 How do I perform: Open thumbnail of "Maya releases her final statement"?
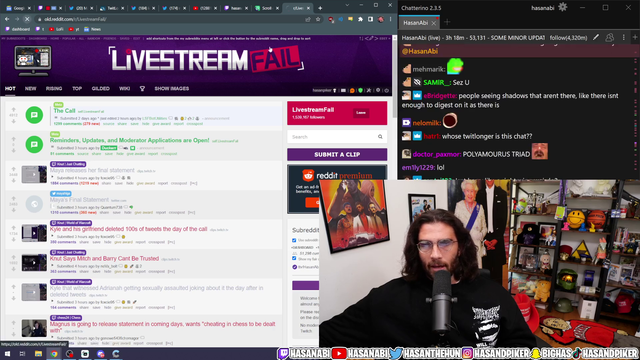coord(34,174)
